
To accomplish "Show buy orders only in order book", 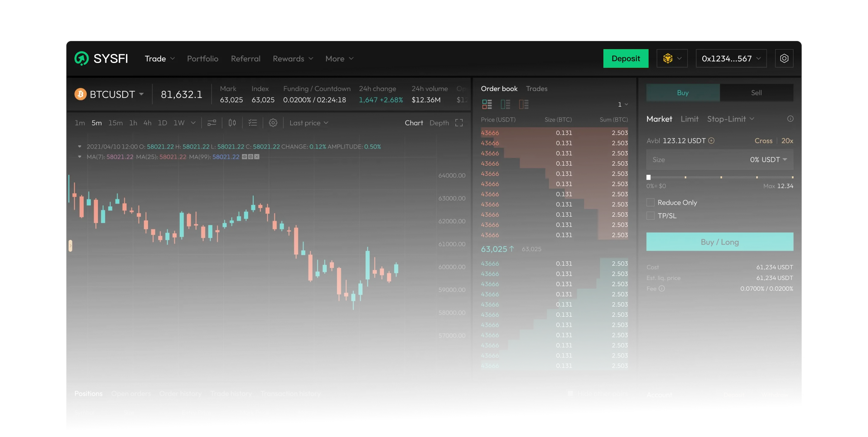I will point(505,105).
